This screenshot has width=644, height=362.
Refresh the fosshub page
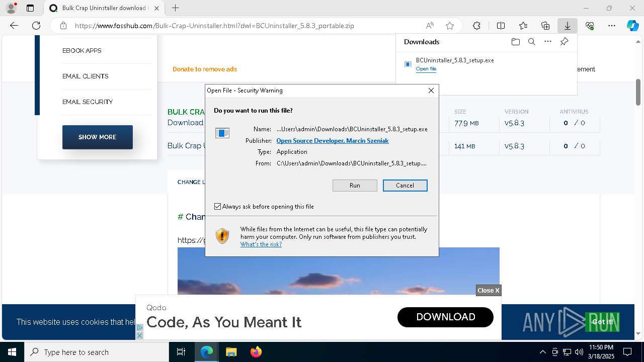click(36, 26)
